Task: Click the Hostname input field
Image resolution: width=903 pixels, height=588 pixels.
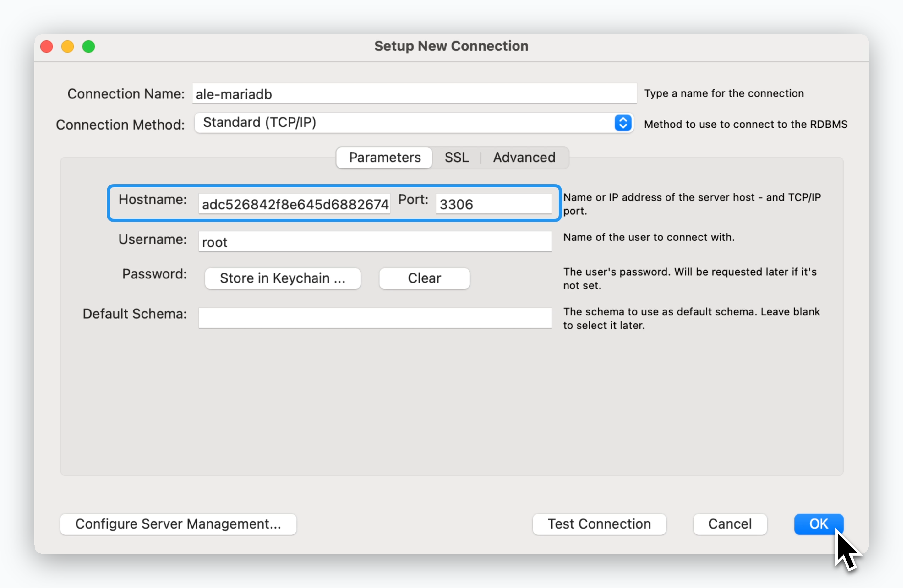Action: point(294,204)
